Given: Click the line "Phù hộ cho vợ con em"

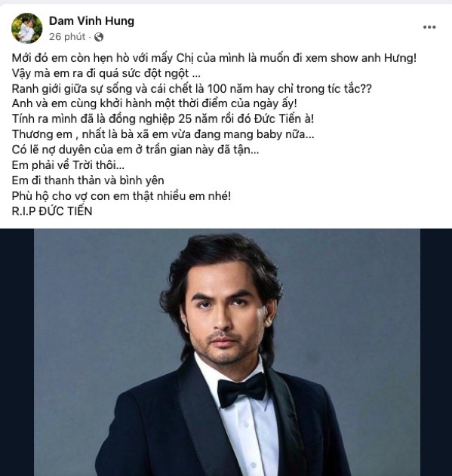Looking at the screenshot, I should click(x=121, y=196).
